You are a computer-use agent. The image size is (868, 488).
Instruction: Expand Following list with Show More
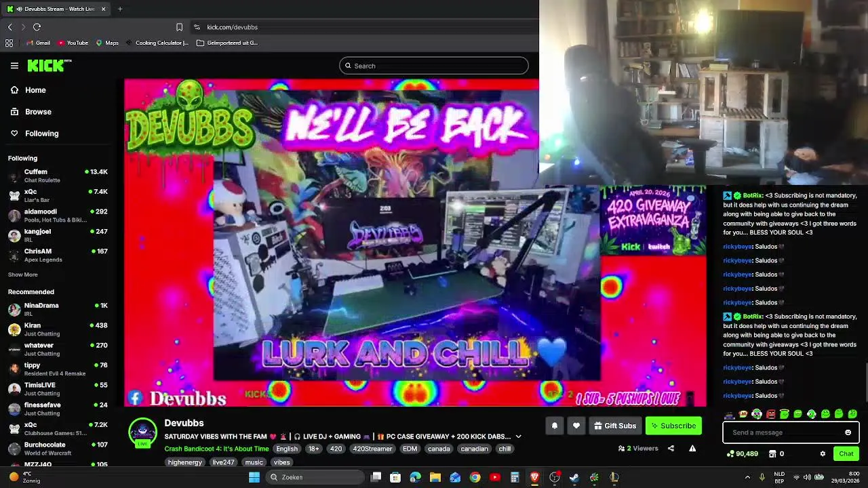pos(22,274)
